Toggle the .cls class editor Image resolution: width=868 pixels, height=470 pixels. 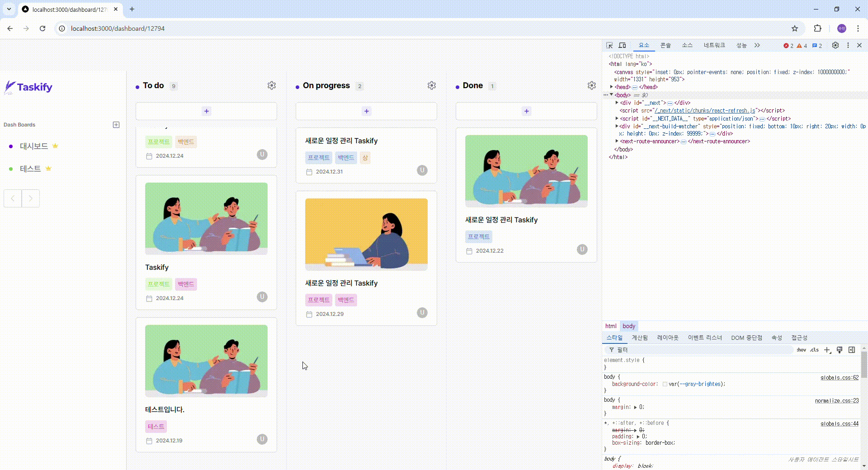tap(814, 350)
